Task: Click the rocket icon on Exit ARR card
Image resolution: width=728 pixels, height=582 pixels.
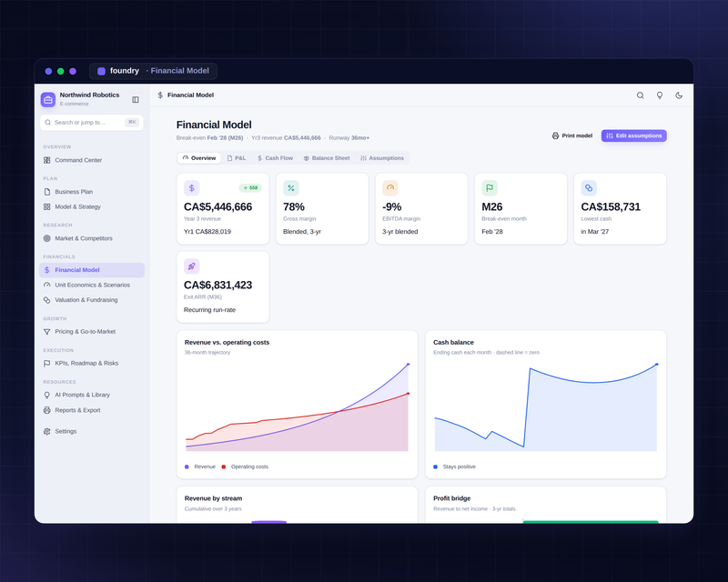Action: [x=192, y=266]
